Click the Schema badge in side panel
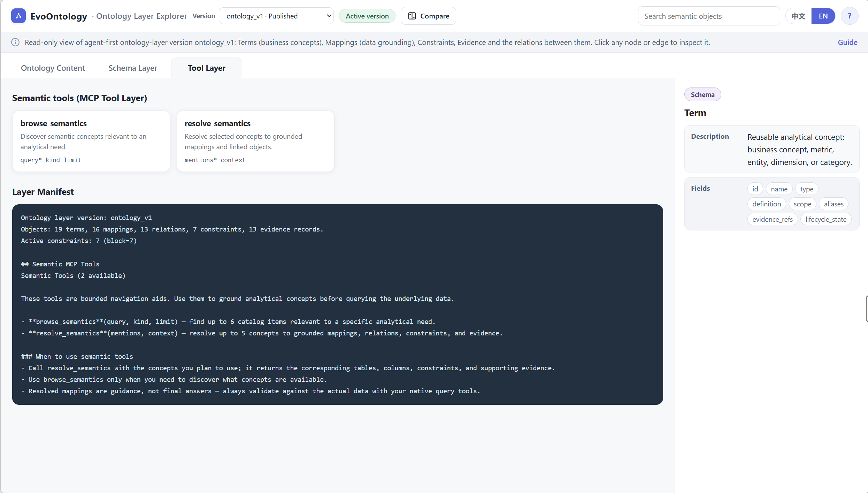 (702, 94)
